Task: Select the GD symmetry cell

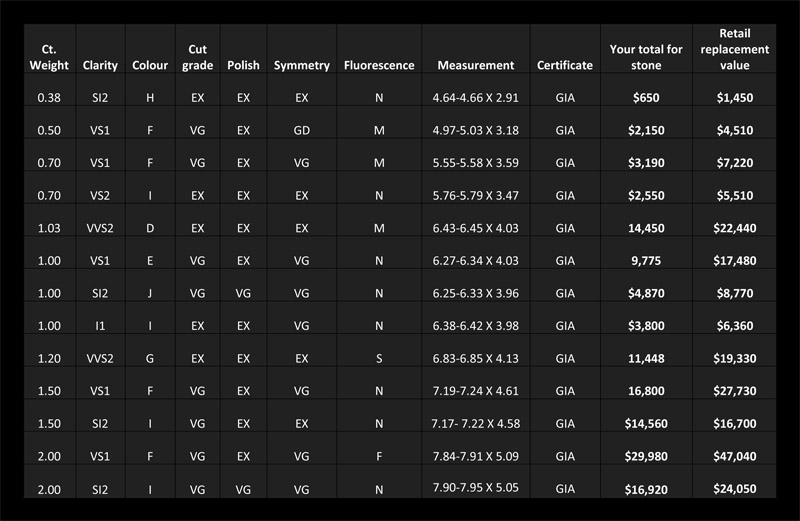Action: tap(302, 130)
